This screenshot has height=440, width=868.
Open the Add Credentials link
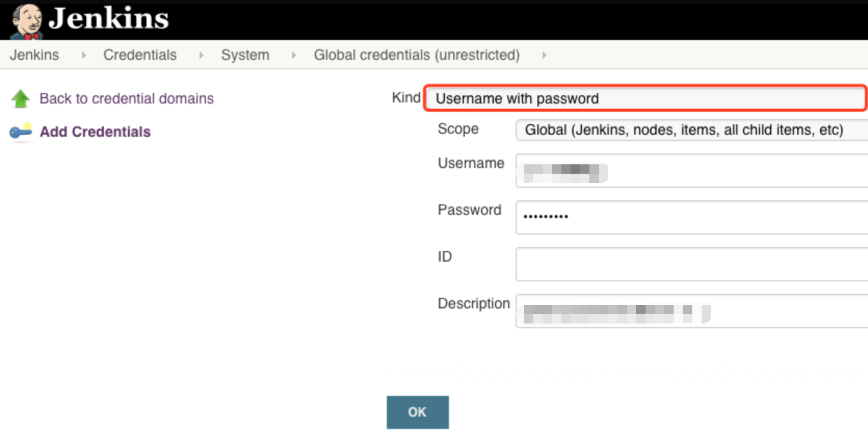[x=95, y=132]
